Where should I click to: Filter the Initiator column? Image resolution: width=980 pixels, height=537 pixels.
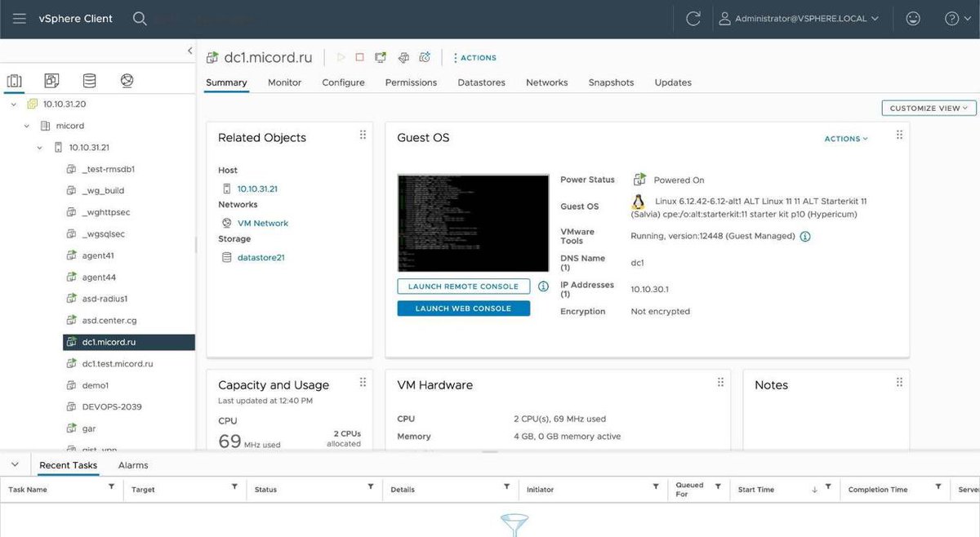pos(656,486)
